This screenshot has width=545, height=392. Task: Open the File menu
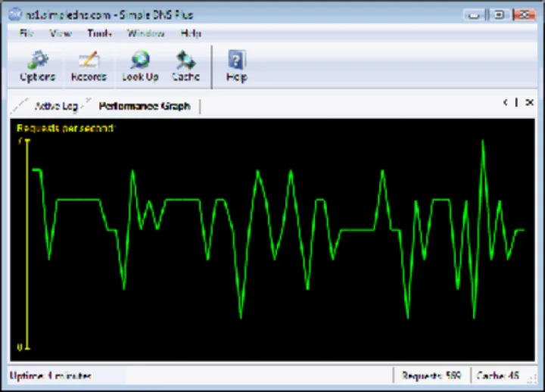pos(26,33)
